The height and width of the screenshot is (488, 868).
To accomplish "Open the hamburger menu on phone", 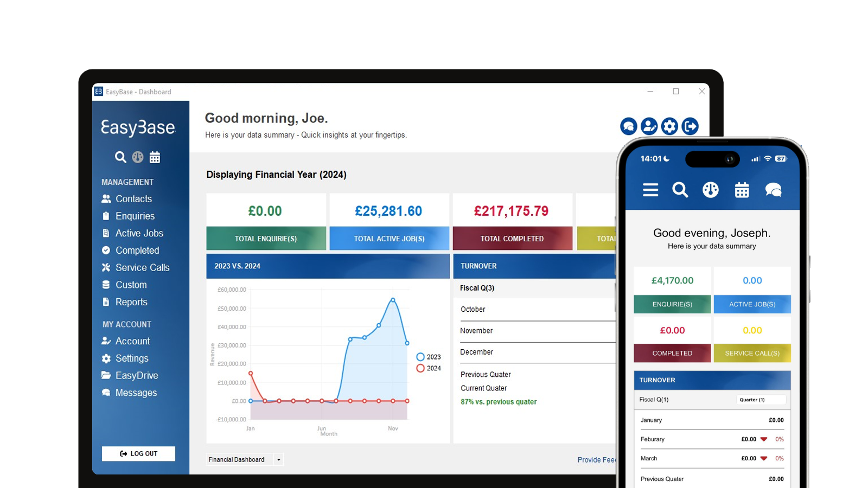I will 650,190.
